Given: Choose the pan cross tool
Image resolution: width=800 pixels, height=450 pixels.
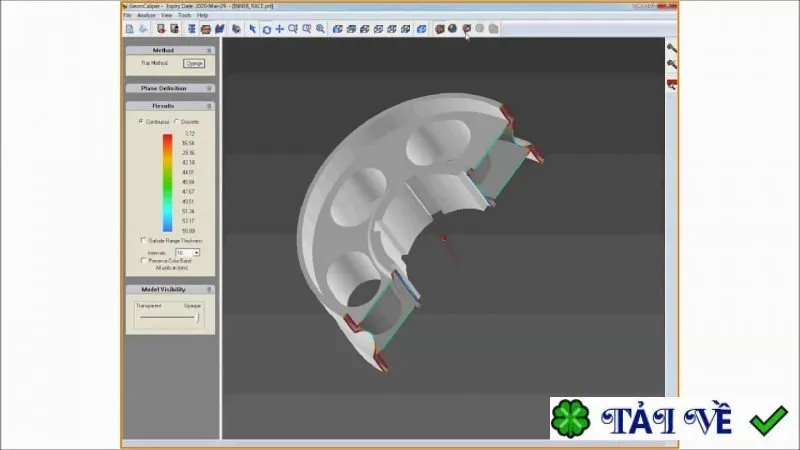Looking at the screenshot, I should 280,29.
